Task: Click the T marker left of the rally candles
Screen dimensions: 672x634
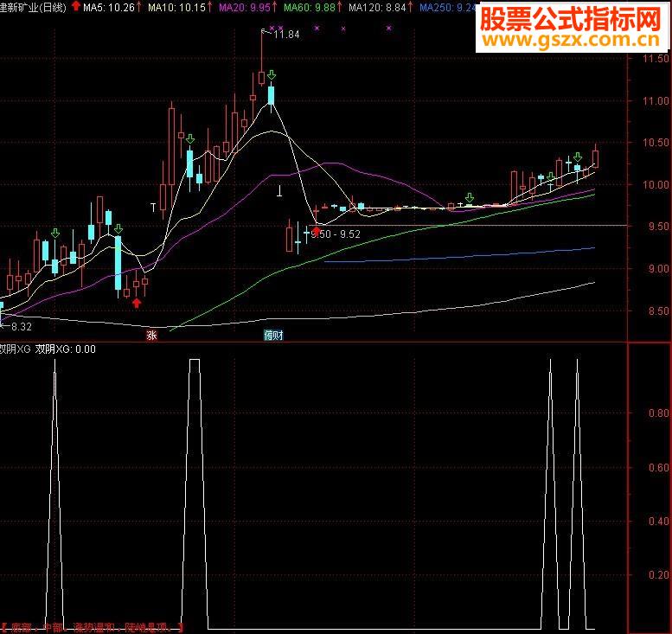Action: (x=153, y=208)
